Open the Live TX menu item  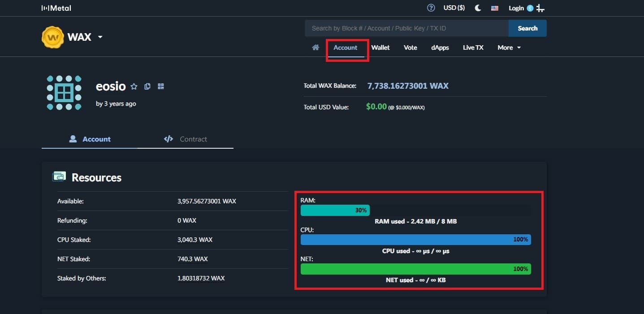(473, 47)
